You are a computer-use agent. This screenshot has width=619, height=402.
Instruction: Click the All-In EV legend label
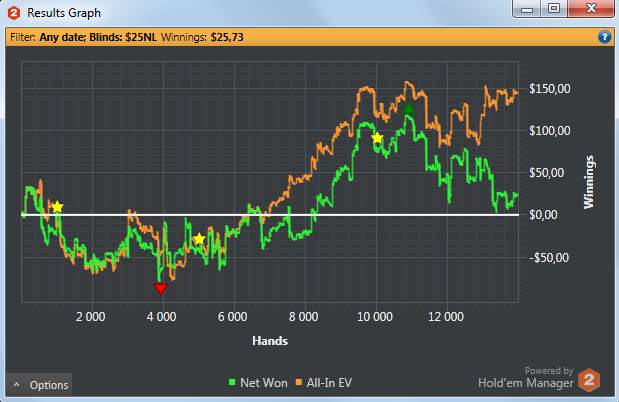(329, 383)
